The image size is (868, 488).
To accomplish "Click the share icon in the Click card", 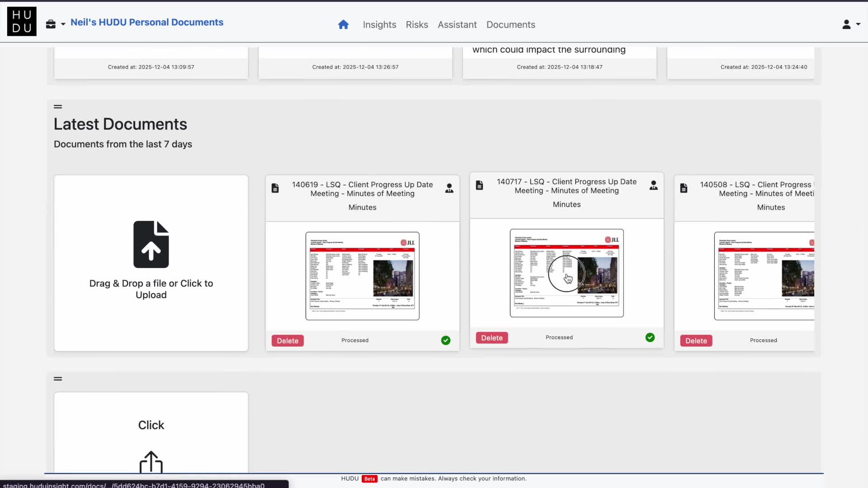I will [x=151, y=462].
